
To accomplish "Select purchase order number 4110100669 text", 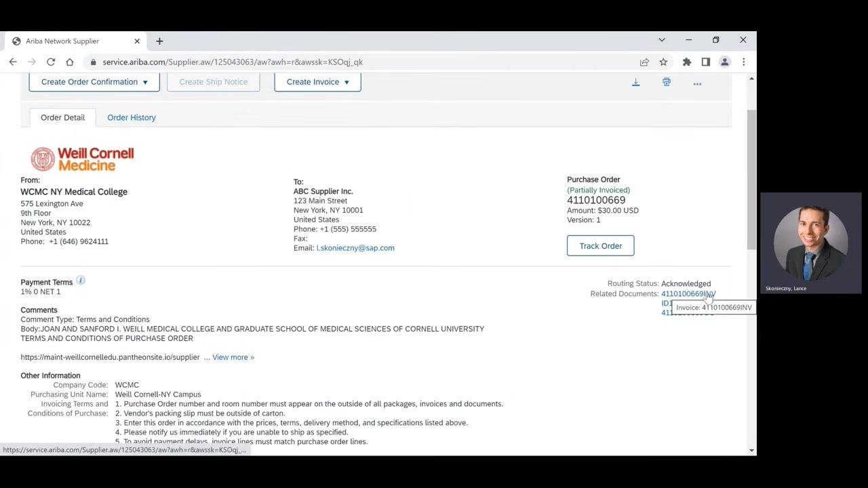I will [x=596, y=200].
